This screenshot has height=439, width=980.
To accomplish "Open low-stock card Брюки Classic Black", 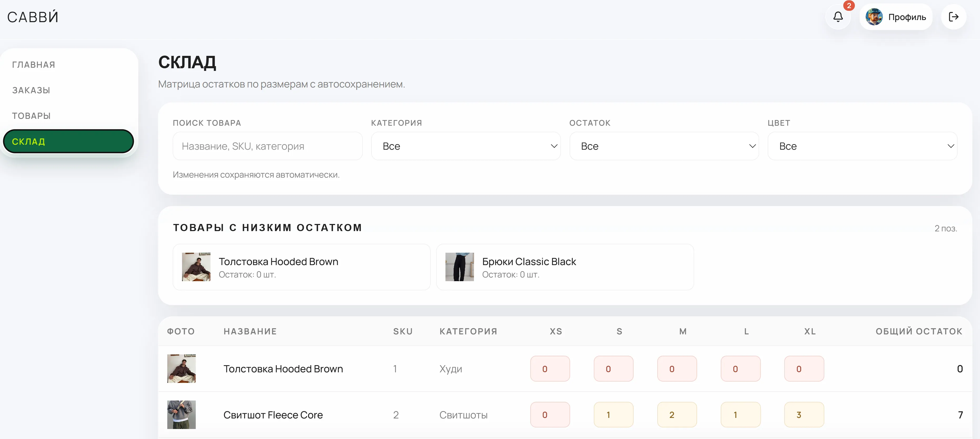I will (565, 267).
